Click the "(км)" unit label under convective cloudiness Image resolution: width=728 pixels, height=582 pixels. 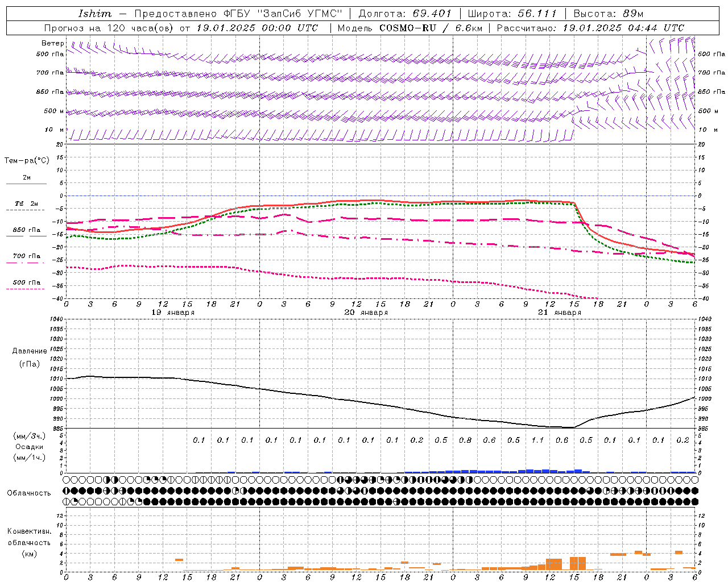(30, 554)
